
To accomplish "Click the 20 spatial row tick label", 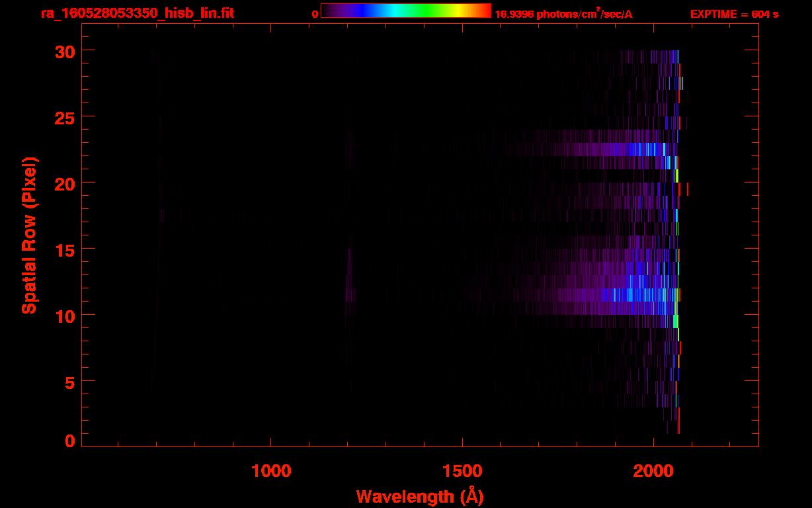I will (x=64, y=183).
